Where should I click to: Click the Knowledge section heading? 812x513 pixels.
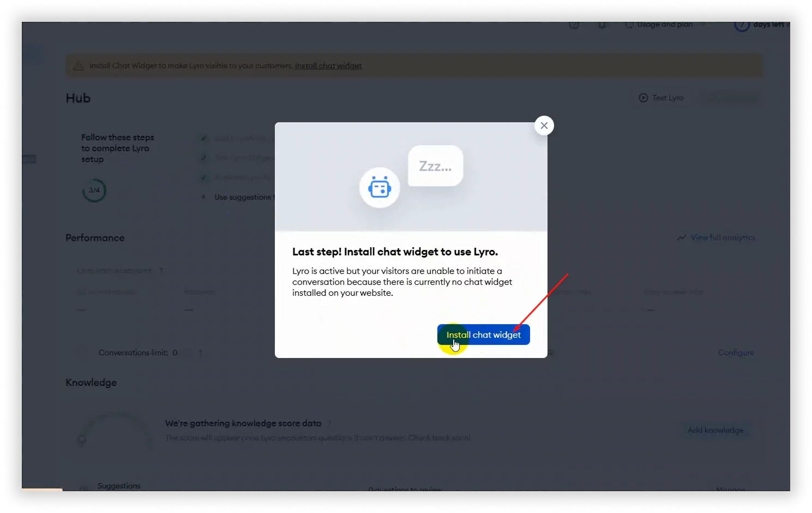tap(91, 383)
